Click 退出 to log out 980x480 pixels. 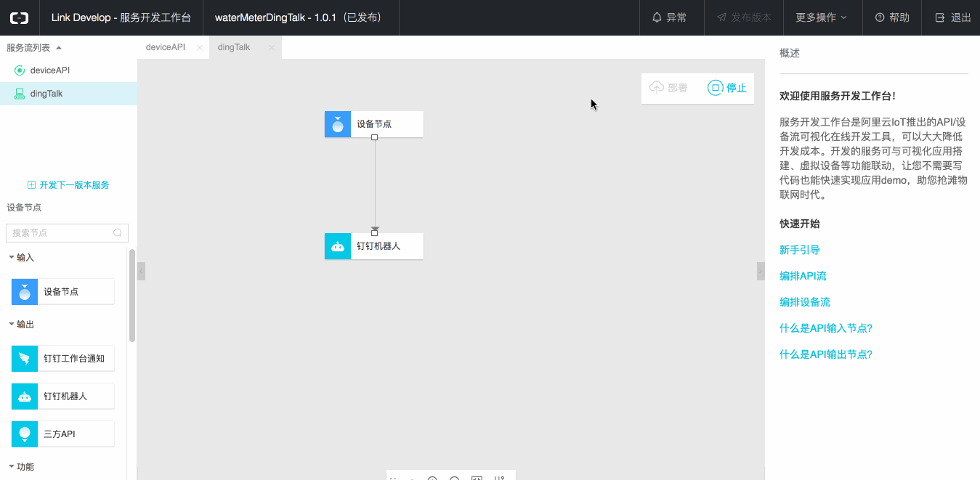point(952,17)
